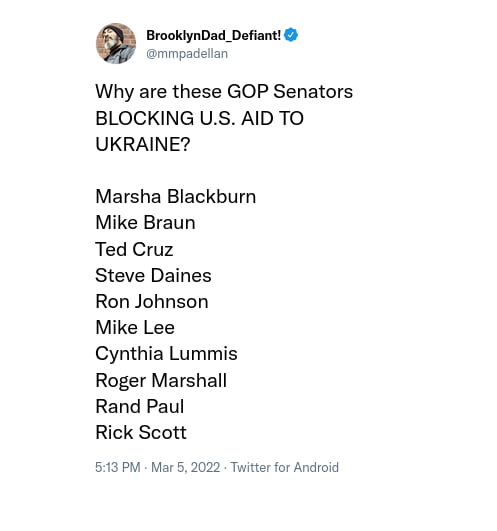Image resolution: width=497 pixels, height=531 pixels.
Task: Click the name Rick Scott
Action: tap(141, 432)
